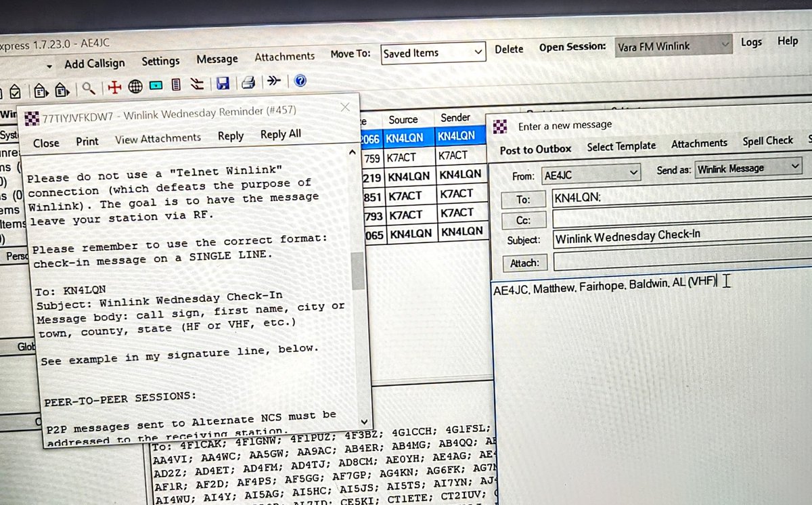Close the Winlink Wednesday Reminder window with X
Screen dimensions: 812x505
tap(344, 107)
